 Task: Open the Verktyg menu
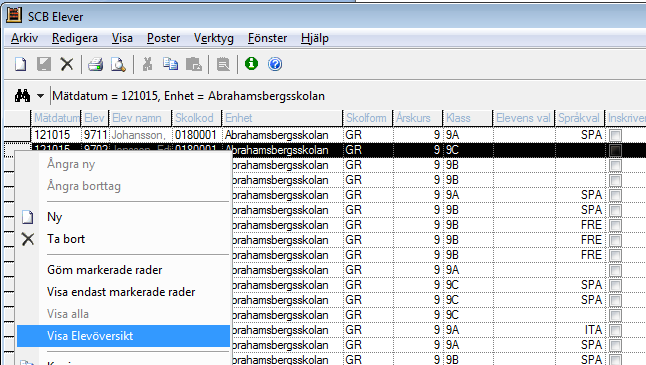coord(213,38)
